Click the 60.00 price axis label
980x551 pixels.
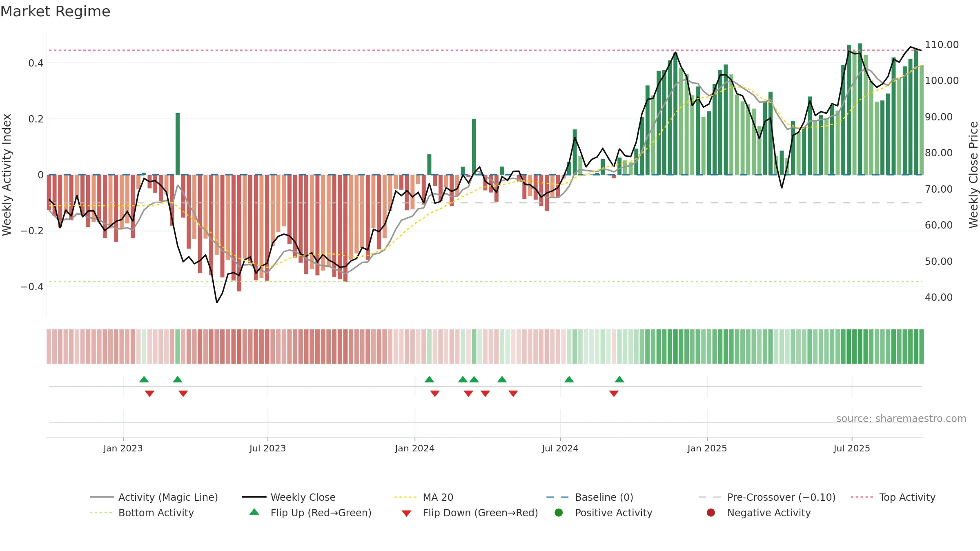[x=939, y=225]
